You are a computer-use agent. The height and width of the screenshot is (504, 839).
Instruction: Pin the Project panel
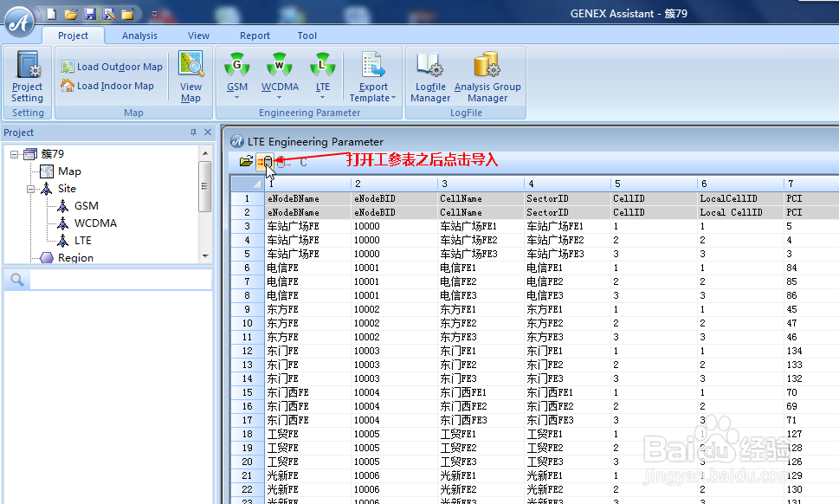tap(193, 132)
